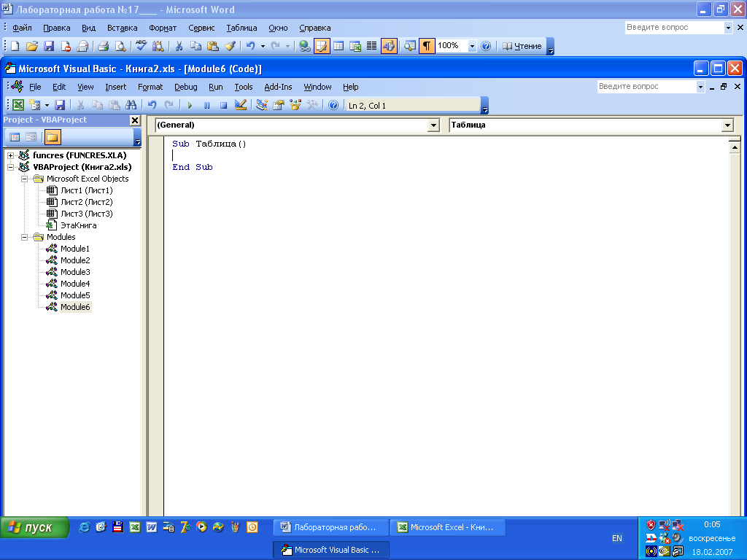Collapse VBAProject (Книга2.xls) node
The height and width of the screenshot is (560, 747).
pyautogui.click(x=10, y=167)
